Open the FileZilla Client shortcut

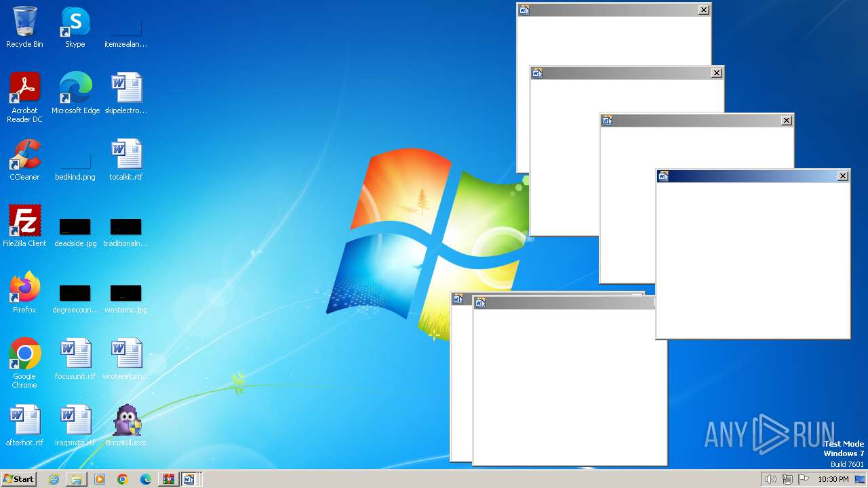click(x=24, y=226)
